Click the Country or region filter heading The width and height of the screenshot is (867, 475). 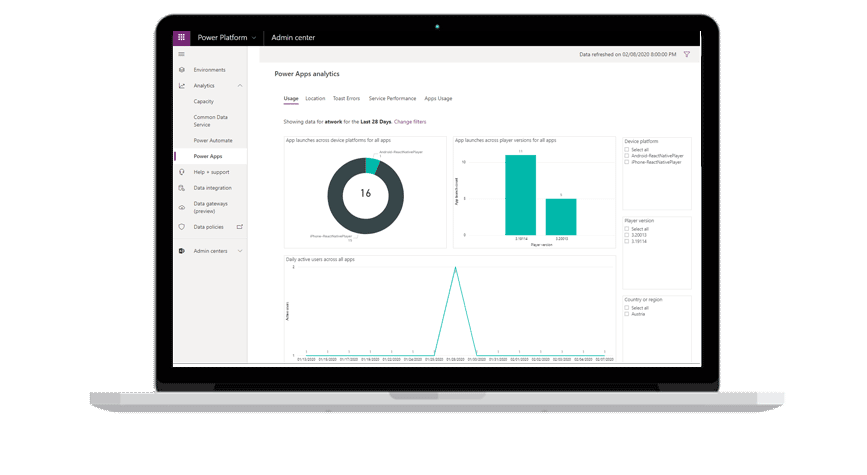(643, 300)
